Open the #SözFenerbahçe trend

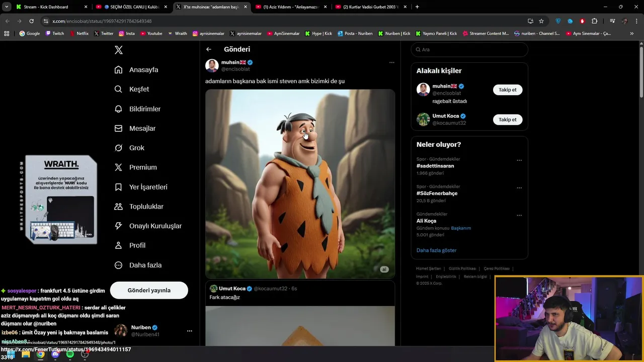tap(437, 193)
